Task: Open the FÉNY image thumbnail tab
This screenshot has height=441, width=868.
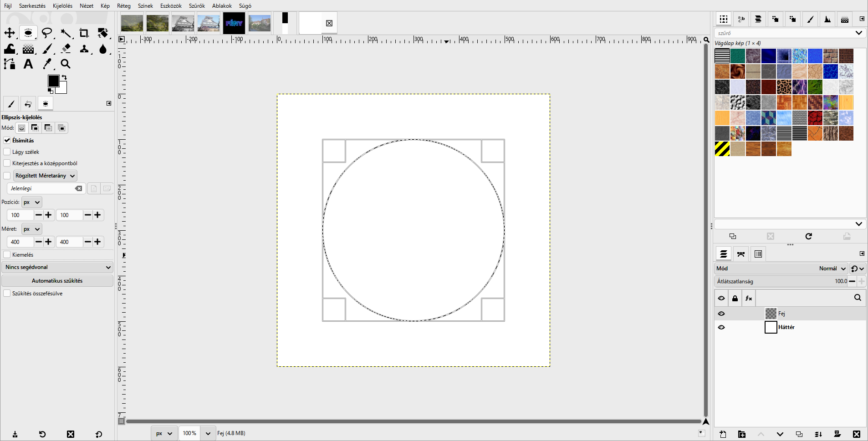Action: (234, 23)
